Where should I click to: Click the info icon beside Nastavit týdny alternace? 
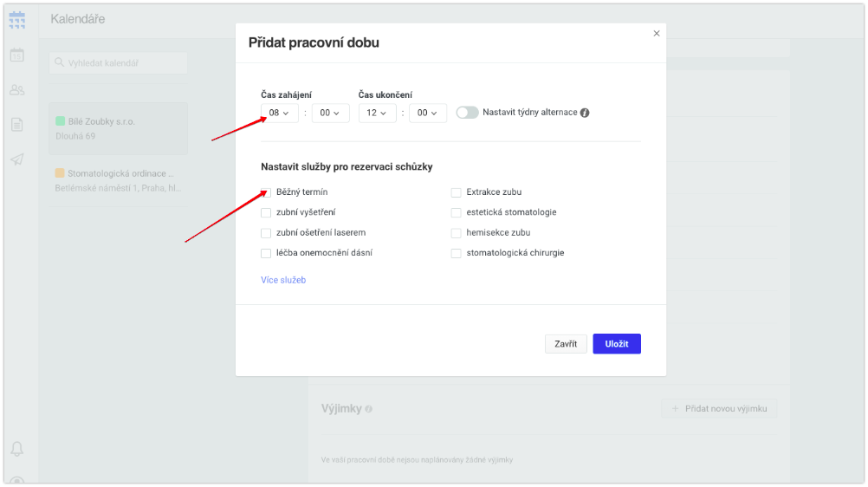pos(585,113)
